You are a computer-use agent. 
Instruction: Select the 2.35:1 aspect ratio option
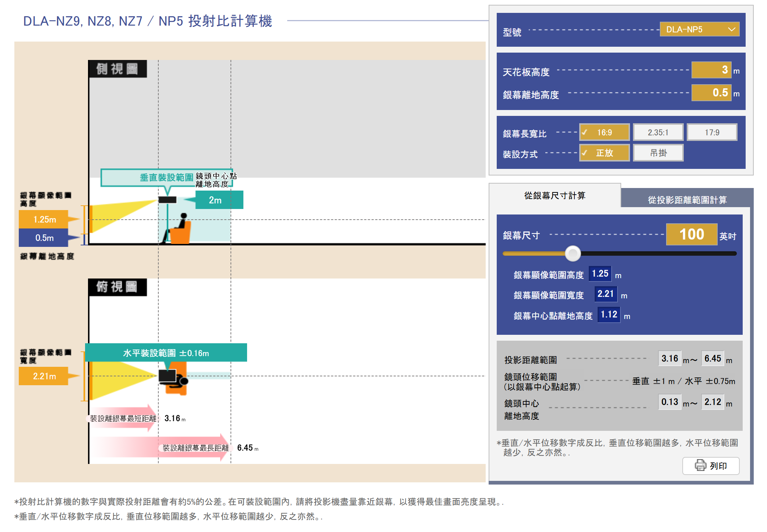(658, 132)
